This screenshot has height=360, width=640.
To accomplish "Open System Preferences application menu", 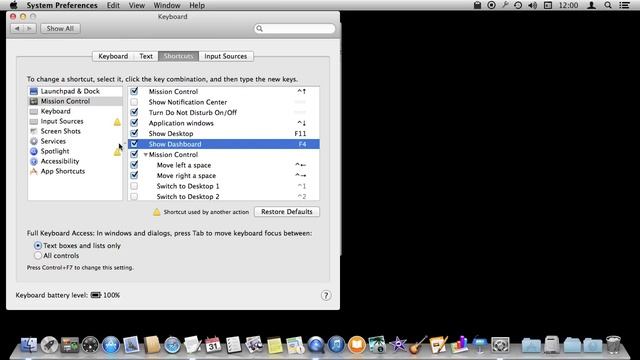I will (62, 5).
